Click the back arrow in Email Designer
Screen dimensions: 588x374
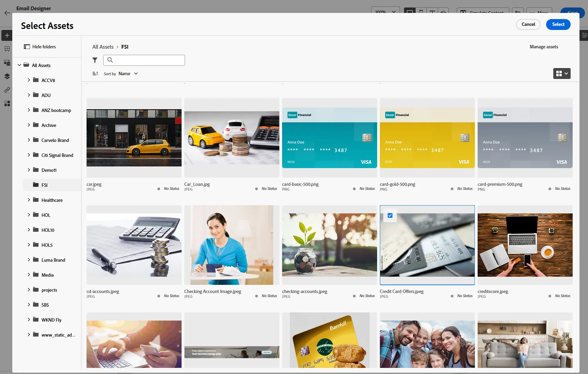tap(7, 13)
